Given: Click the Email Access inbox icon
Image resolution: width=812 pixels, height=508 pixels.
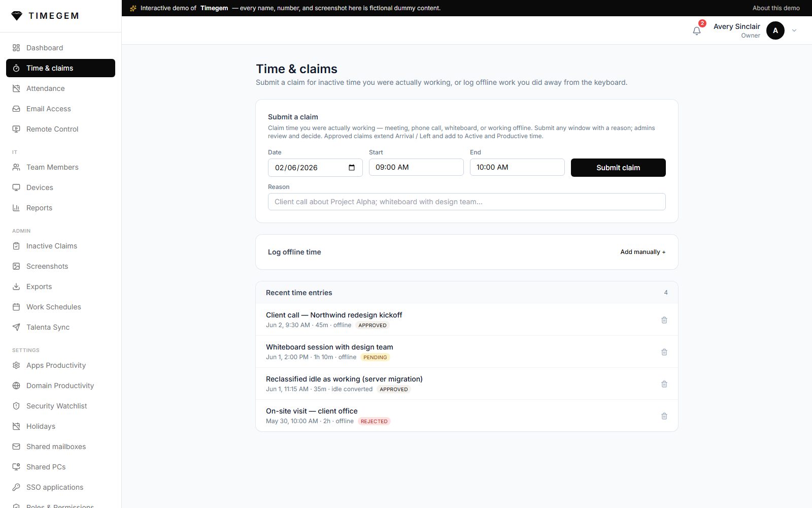Looking at the screenshot, I should point(16,109).
